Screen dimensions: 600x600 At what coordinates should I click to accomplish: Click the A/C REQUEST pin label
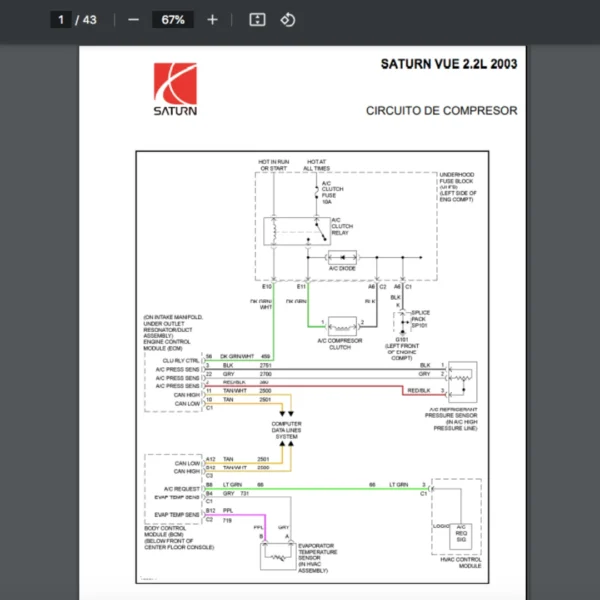(182, 489)
